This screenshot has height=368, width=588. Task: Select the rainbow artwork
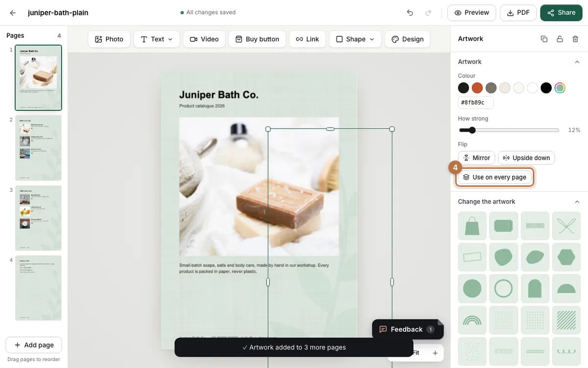pos(472,320)
